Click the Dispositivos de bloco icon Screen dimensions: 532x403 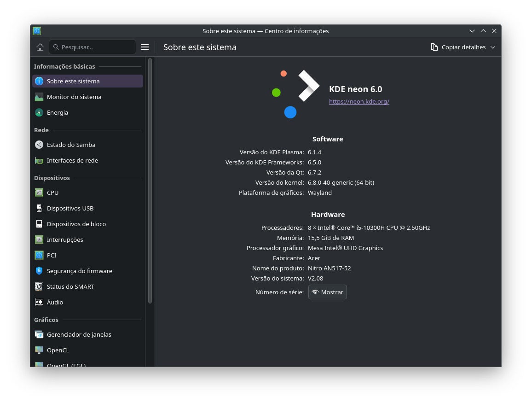point(39,224)
